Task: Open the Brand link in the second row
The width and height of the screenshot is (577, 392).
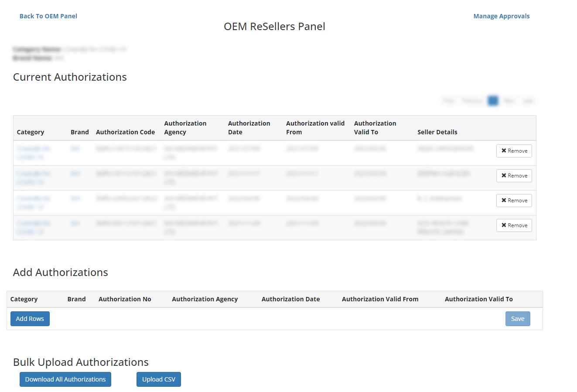Action: 75,173
